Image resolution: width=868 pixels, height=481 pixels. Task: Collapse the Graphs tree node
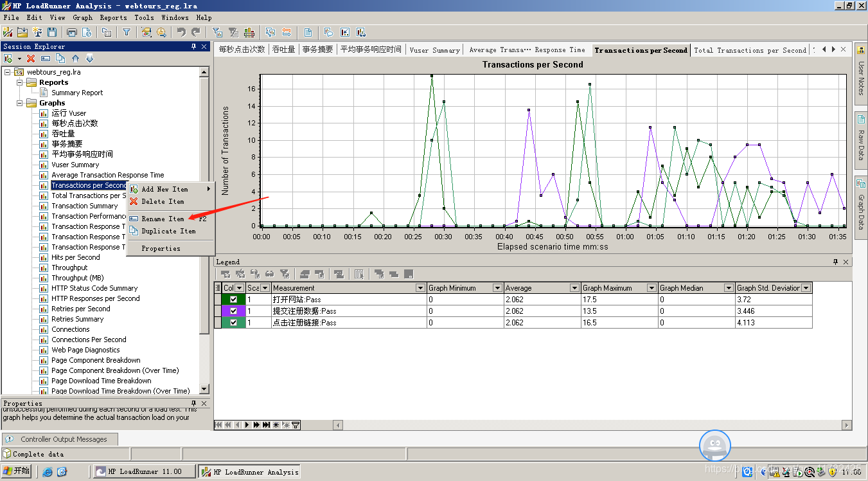(19, 103)
